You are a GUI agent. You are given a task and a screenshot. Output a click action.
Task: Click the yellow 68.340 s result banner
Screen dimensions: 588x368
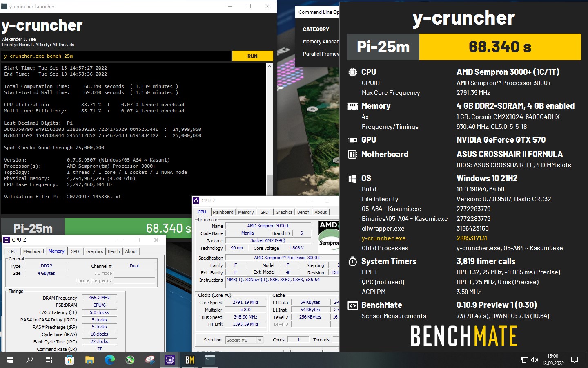[500, 47]
